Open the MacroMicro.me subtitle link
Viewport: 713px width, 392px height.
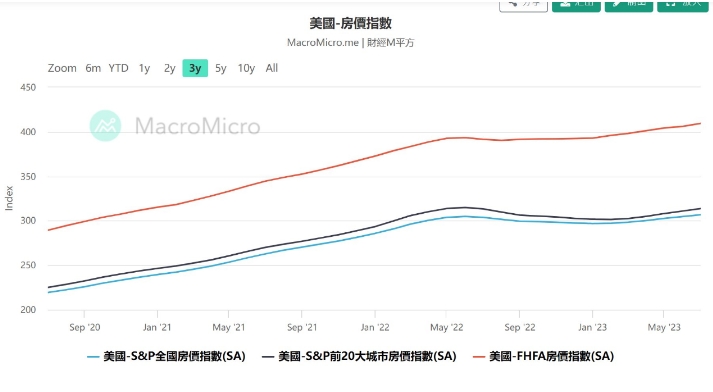322,43
